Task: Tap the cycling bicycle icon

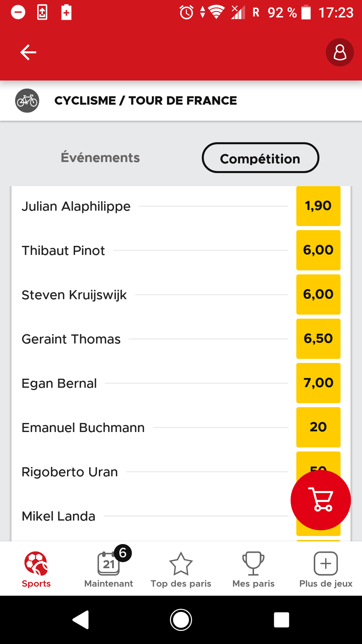Action: pos(27,101)
